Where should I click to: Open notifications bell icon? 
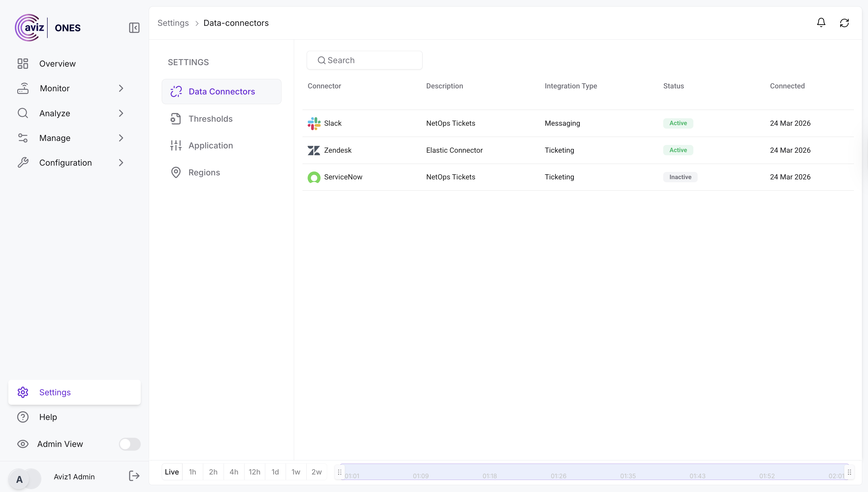821,23
